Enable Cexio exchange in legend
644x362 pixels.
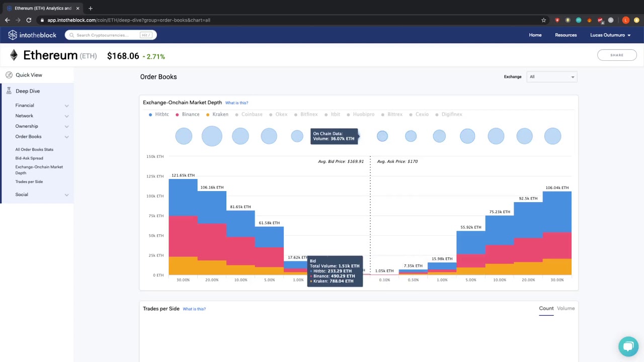click(x=419, y=114)
